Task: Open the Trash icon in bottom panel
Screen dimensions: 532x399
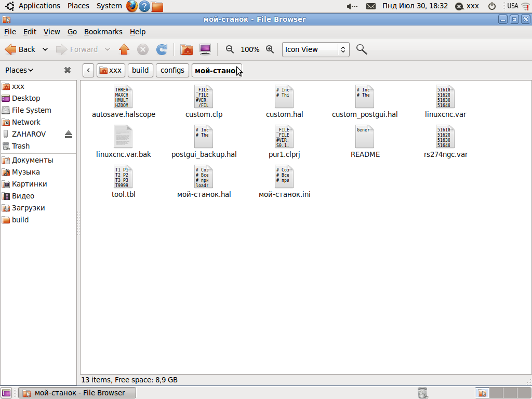Action: (423, 393)
